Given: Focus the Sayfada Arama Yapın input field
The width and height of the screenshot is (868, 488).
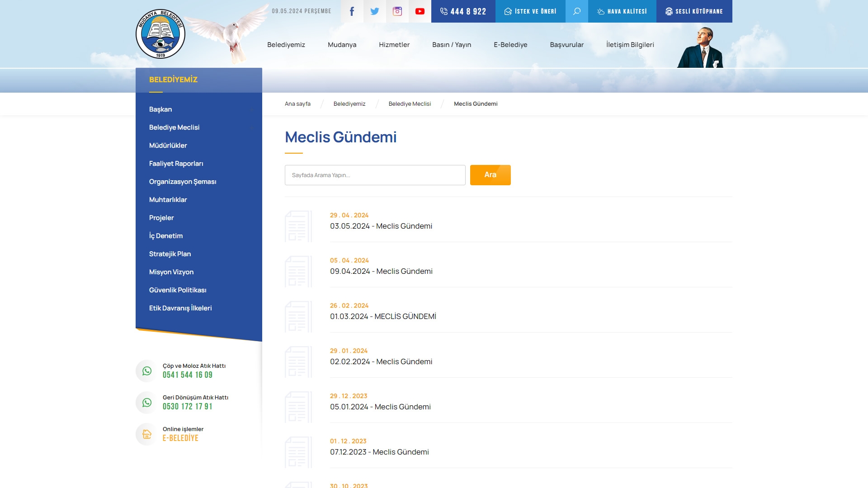Looking at the screenshot, I should tap(375, 175).
